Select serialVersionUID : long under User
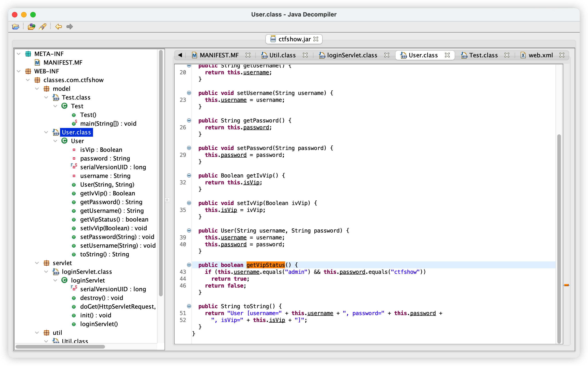This screenshot has width=588, height=366. click(113, 167)
